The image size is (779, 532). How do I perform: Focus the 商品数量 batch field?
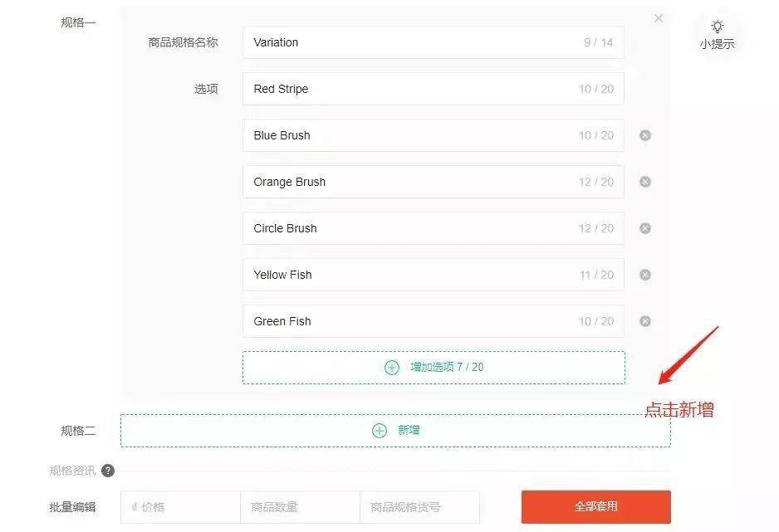click(x=300, y=507)
